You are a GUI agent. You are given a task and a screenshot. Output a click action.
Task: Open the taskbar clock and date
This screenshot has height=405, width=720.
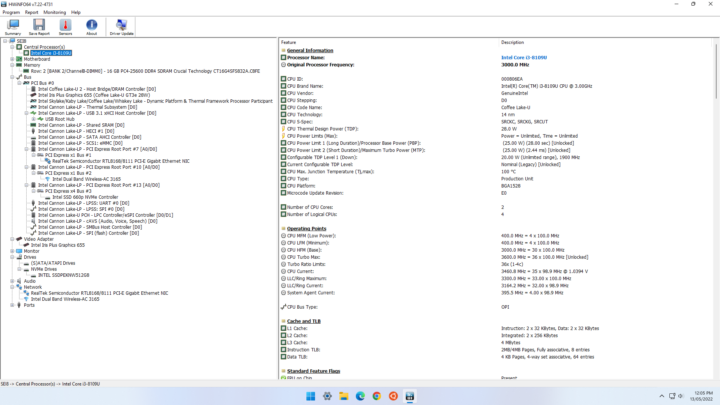click(x=703, y=396)
